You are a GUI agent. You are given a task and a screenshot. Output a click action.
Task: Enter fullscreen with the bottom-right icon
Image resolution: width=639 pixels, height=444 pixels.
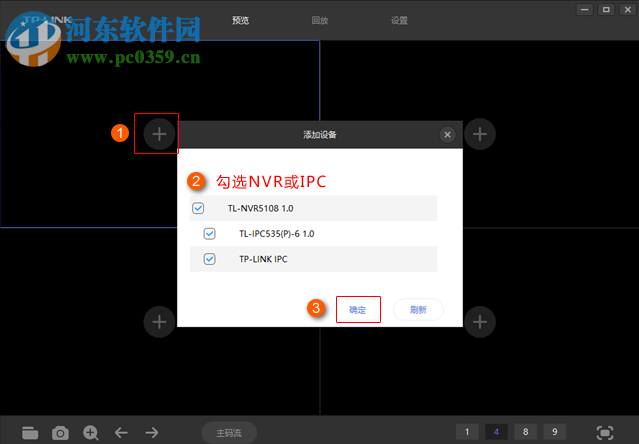pyautogui.click(x=605, y=433)
